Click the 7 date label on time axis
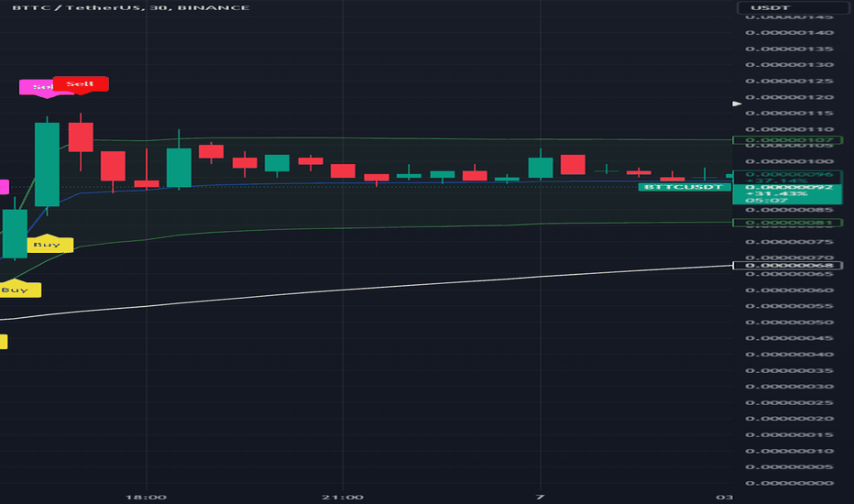The height and width of the screenshot is (504, 854). (540, 497)
